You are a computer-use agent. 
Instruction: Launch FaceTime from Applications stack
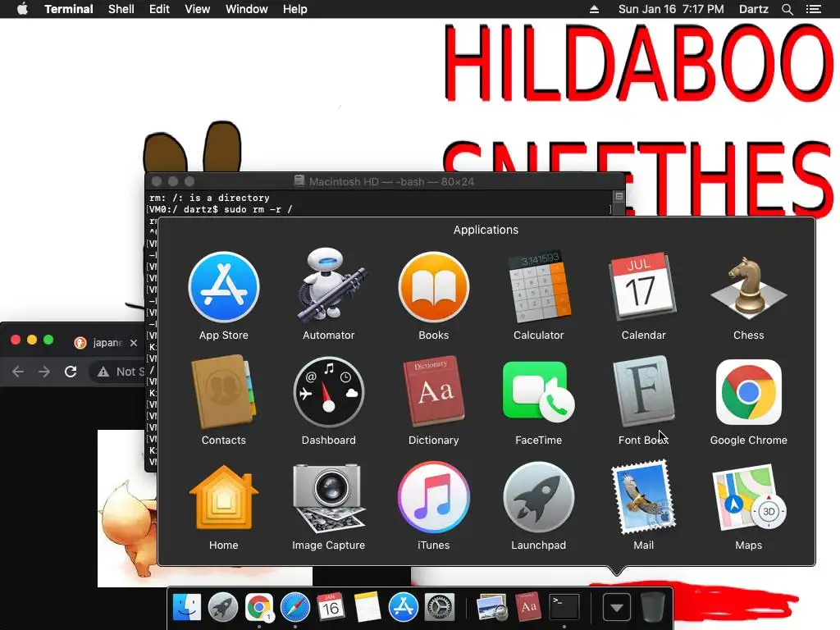[x=538, y=391]
